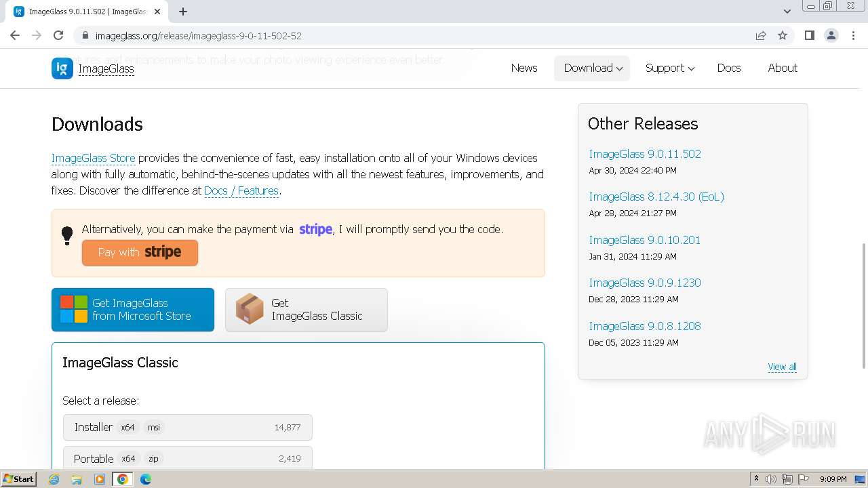The width and height of the screenshot is (868, 488).
Task: Open Microsoft Edge from taskbar
Action: 146,479
